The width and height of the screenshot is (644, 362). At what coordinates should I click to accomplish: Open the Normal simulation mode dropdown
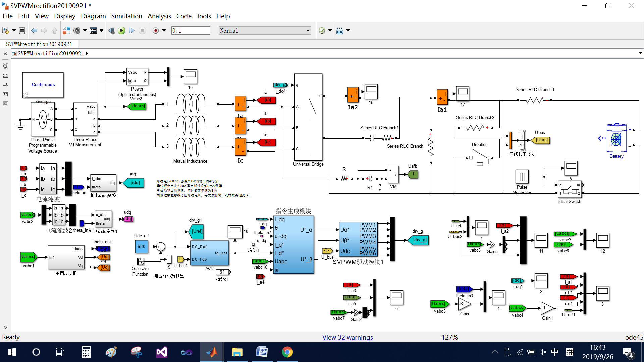click(265, 31)
